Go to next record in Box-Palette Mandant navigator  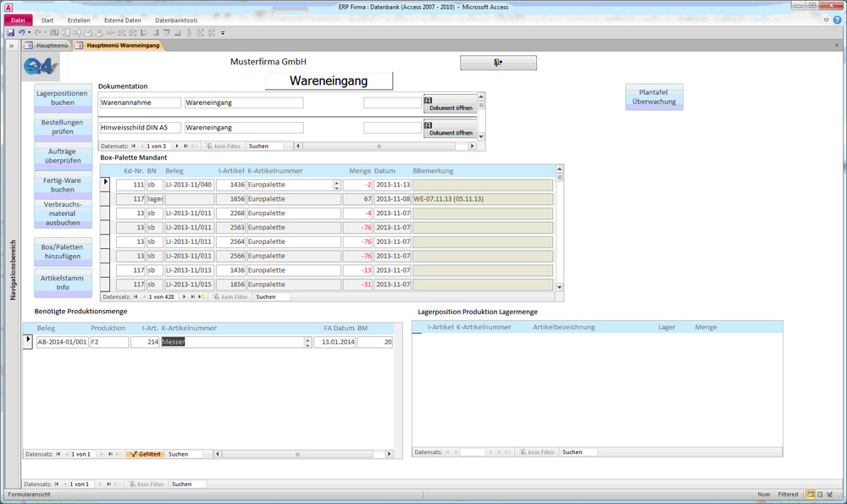tap(184, 296)
